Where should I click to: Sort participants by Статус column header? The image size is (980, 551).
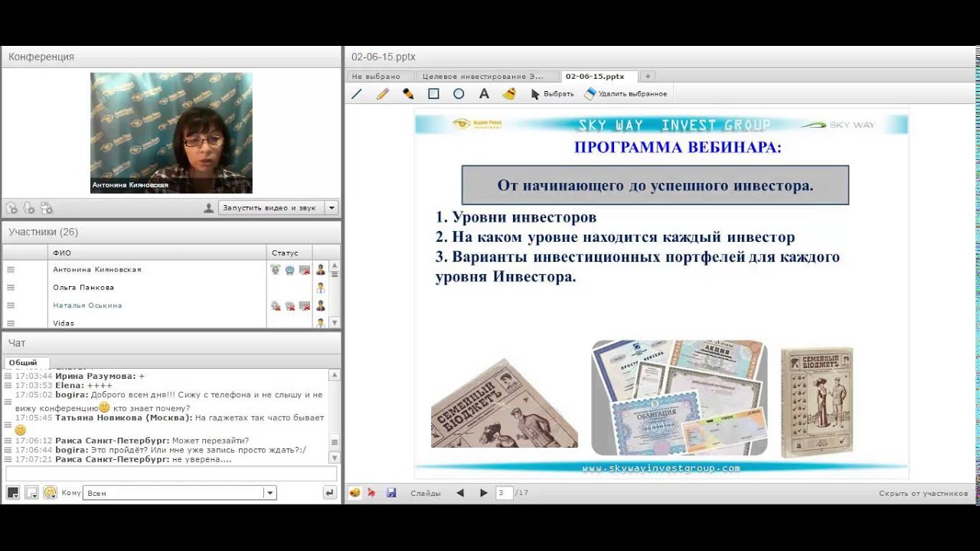(289, 253)
